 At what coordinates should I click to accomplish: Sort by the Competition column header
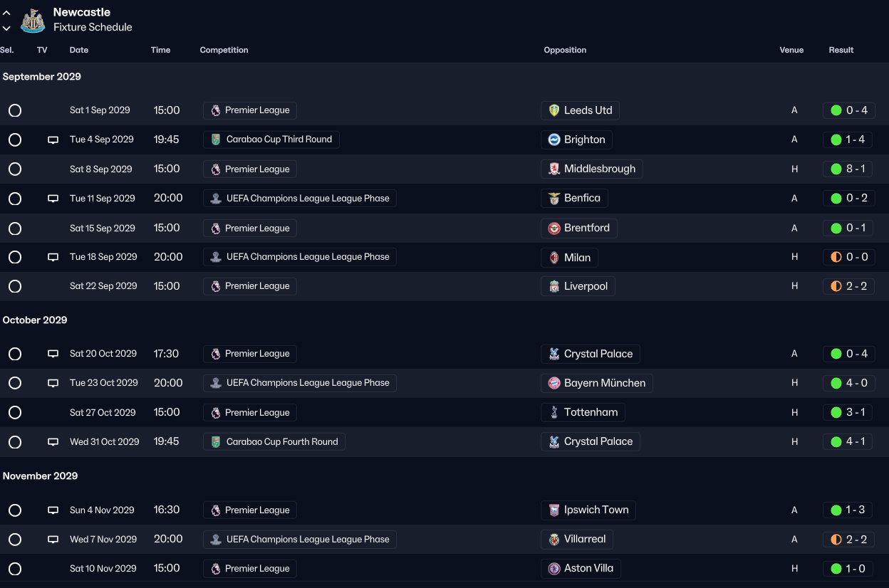224,50
